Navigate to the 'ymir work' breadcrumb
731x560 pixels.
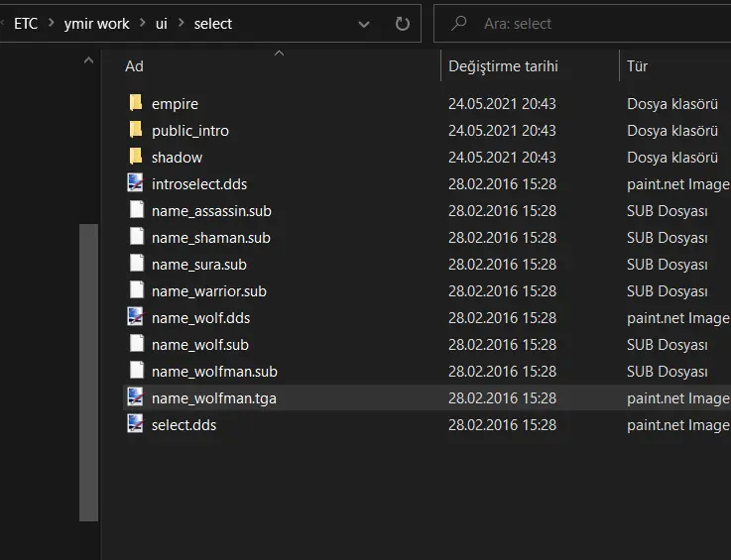(97, 24)
